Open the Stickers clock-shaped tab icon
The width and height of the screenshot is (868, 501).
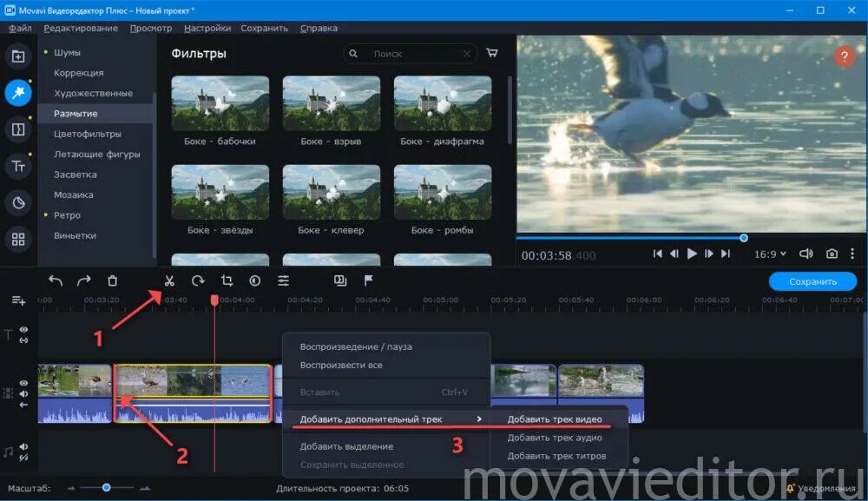17,202
